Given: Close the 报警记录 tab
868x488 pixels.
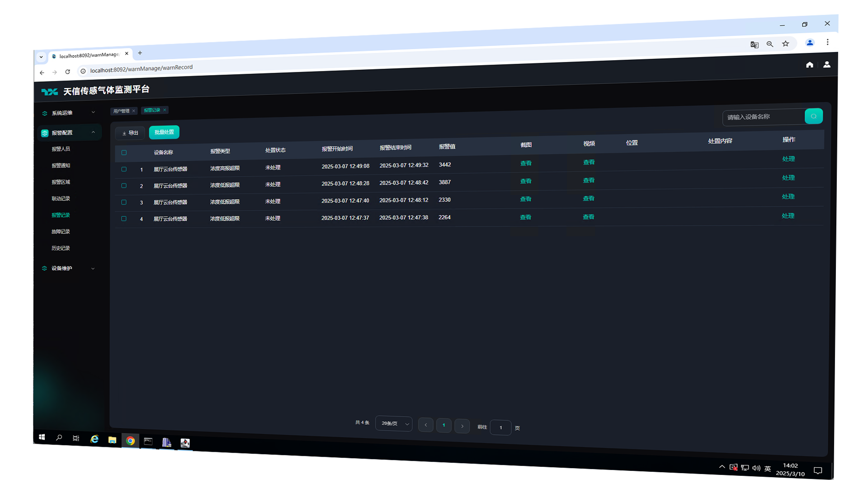Looking at the screenshot, I should (165, 110).
